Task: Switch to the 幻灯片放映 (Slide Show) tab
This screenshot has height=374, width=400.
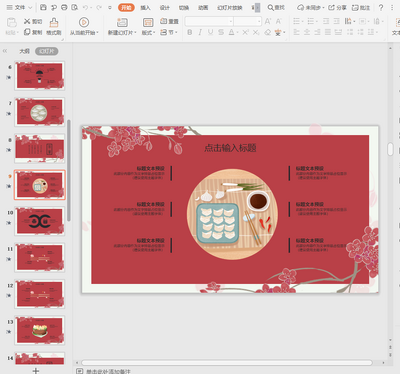Action: coord(230,7)
